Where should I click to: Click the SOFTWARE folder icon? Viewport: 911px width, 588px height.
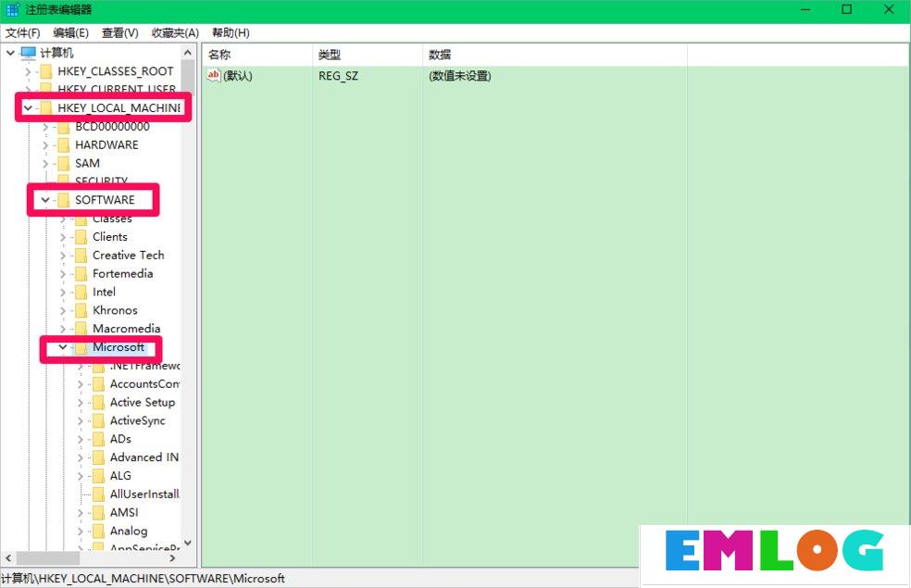[x=63, y=200]
